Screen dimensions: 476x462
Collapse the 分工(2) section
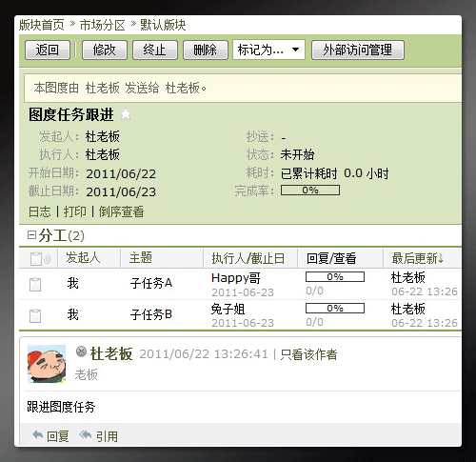pos(31,235)
